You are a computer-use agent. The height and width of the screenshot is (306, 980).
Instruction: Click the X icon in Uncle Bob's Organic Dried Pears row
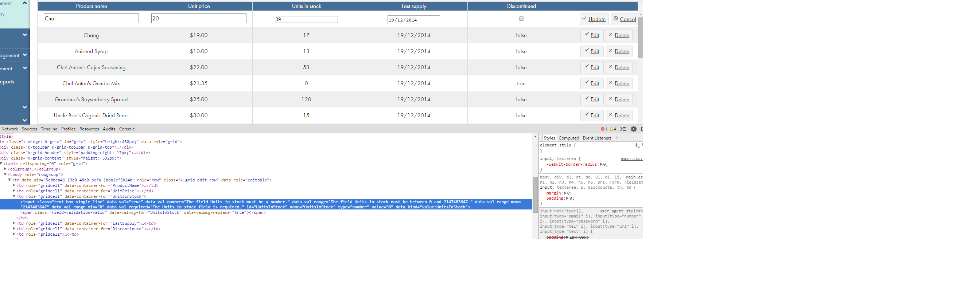(611, 114)
